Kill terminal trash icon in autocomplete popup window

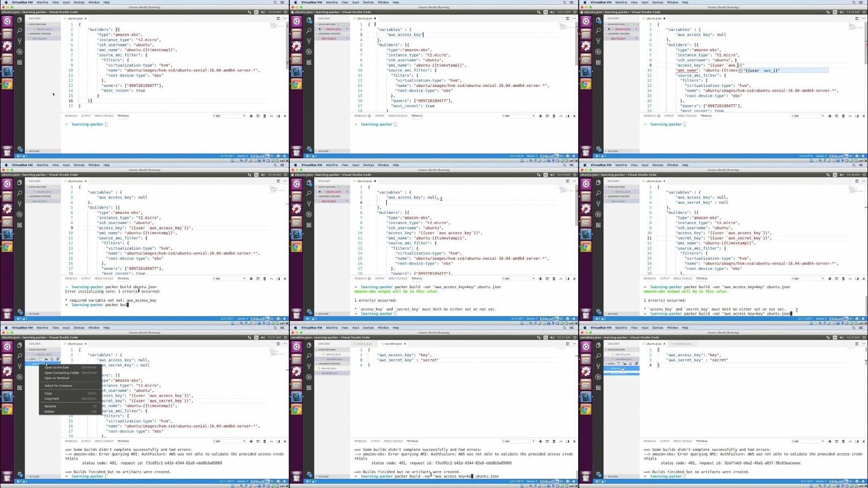[x=844, y=116]
